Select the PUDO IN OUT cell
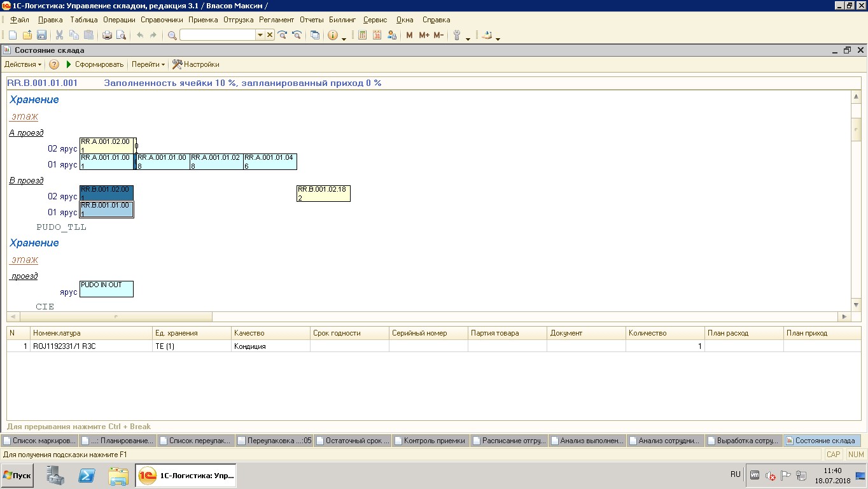The image size is (868, 489). [x=106, y=289]
